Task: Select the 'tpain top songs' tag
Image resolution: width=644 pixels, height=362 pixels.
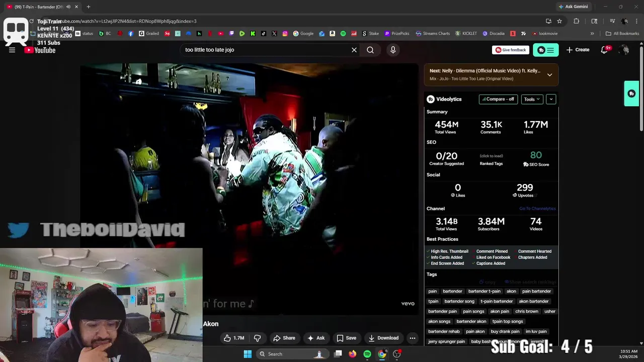Action: [x=508, y=321]
